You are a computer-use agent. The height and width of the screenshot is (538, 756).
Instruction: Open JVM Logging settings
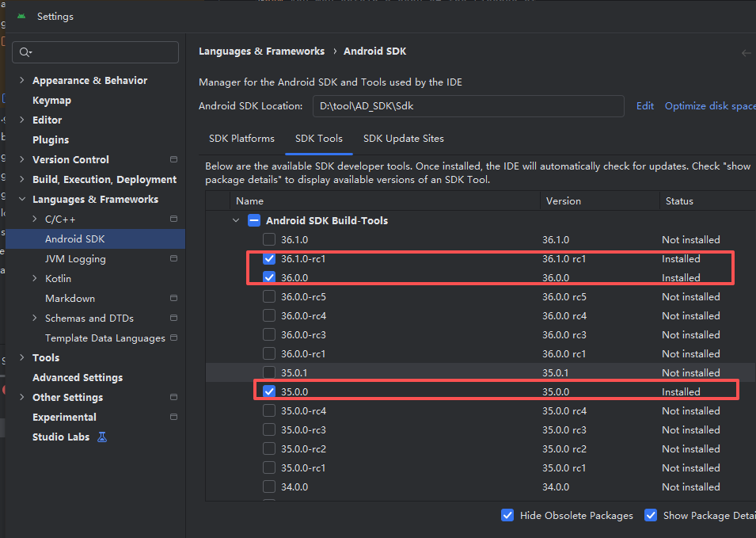click(75, 258)
